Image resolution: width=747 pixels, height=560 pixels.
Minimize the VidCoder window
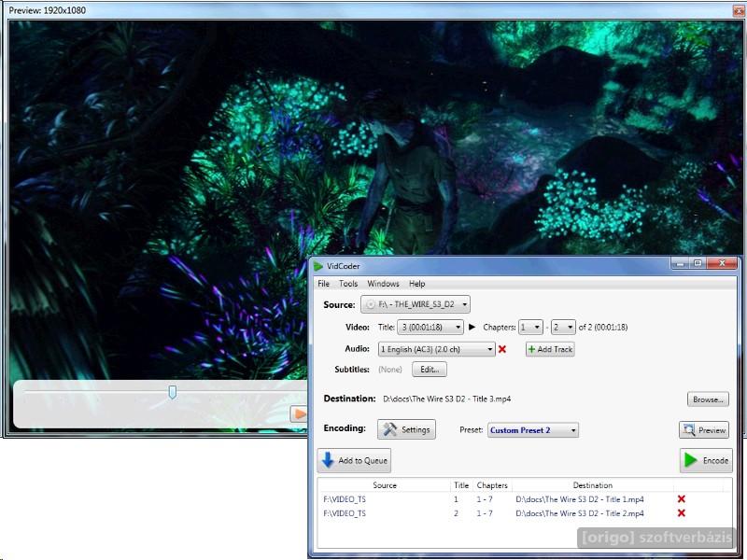[x=680, y=263]
